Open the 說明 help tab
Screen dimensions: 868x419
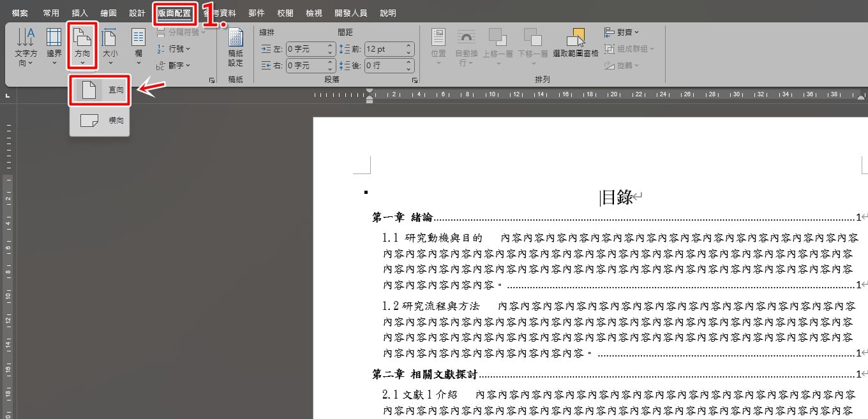click(x=387, y=13)
